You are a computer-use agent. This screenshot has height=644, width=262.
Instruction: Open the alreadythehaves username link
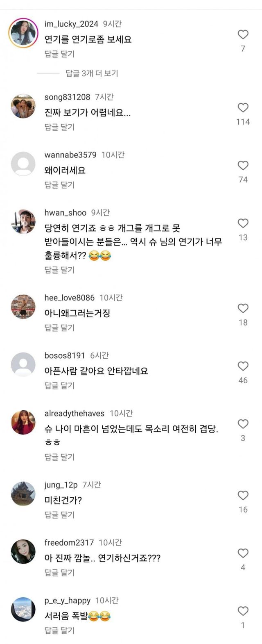coord(75,414)
